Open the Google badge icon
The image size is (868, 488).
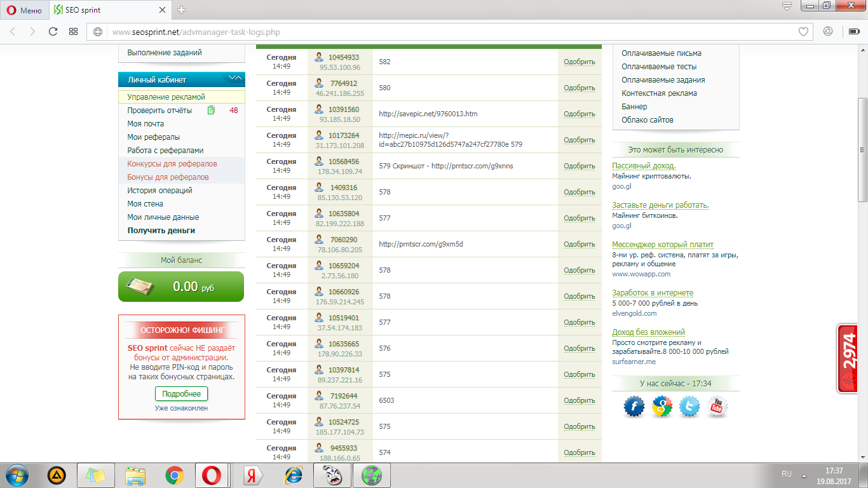[x=661, y=407]
